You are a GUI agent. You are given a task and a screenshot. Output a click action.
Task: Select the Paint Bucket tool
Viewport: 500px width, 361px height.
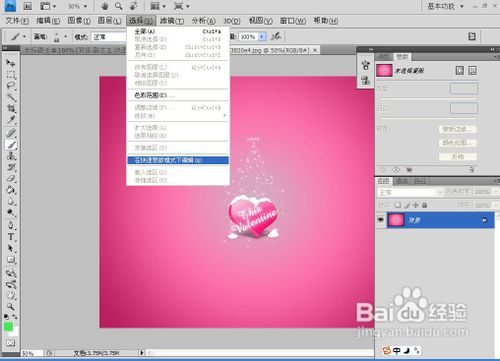point(11,190)
